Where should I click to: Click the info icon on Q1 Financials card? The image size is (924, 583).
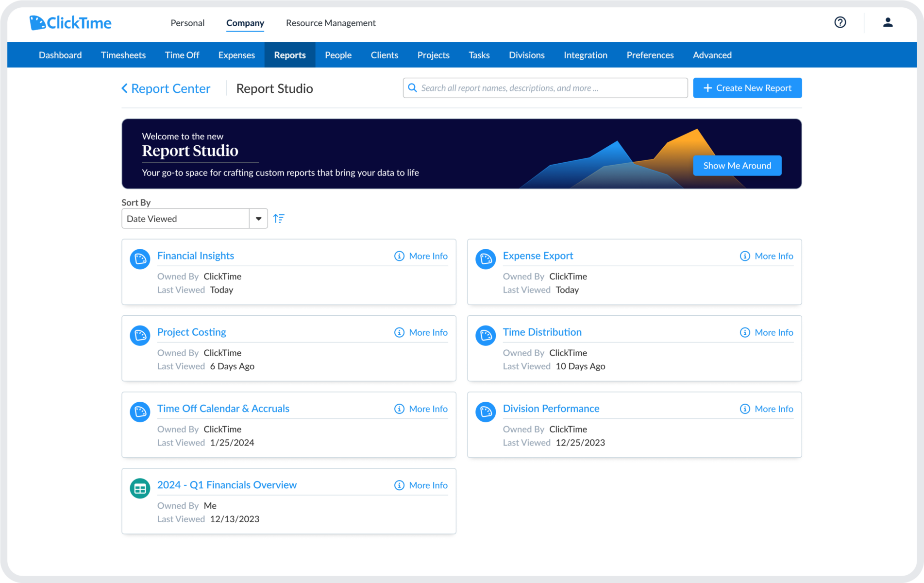pyautogui.click(x=399, y=485)
